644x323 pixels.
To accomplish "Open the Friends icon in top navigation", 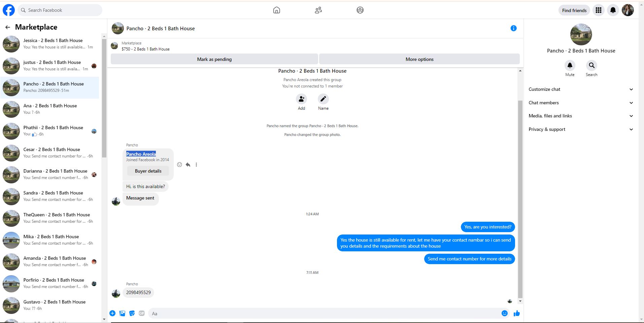I will pyautogui.click(x=318, y=10).
